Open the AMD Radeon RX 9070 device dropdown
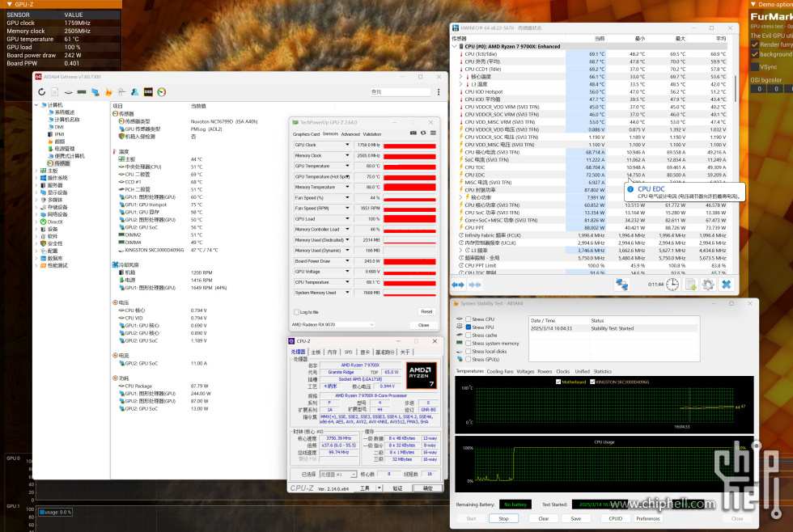Viewport: 793px width, 532px height. click(333, 325)
